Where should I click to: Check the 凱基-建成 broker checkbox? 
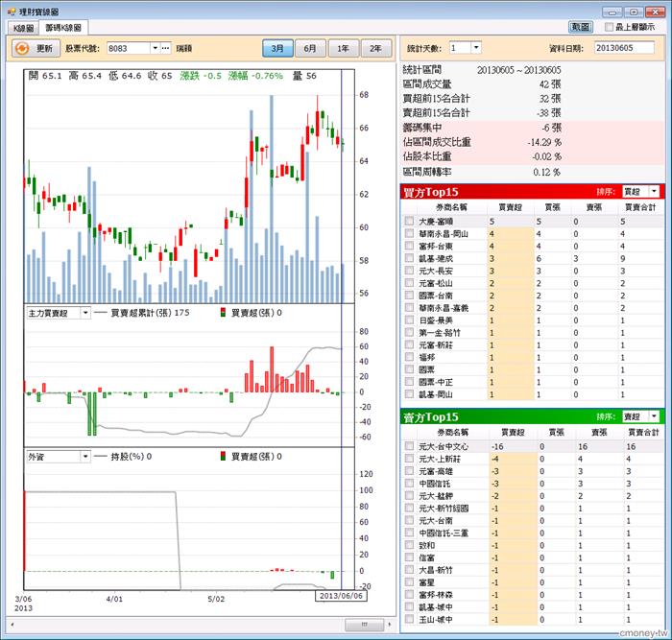(x=409, y=258)
